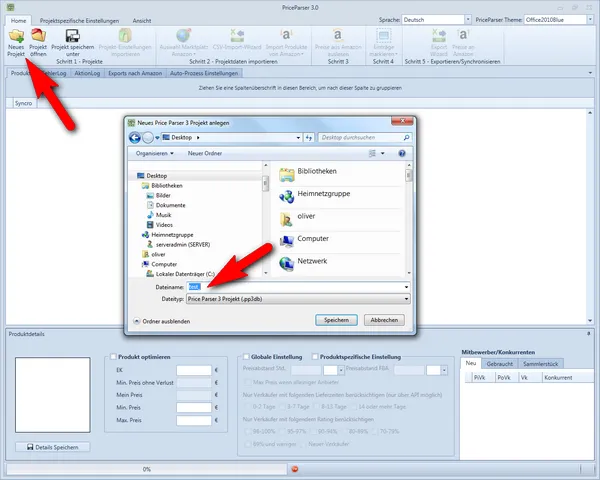Click the Details Speichern button
Image resolution: width=600 pixels, height=480 pixels.
[x=53, y=447]
